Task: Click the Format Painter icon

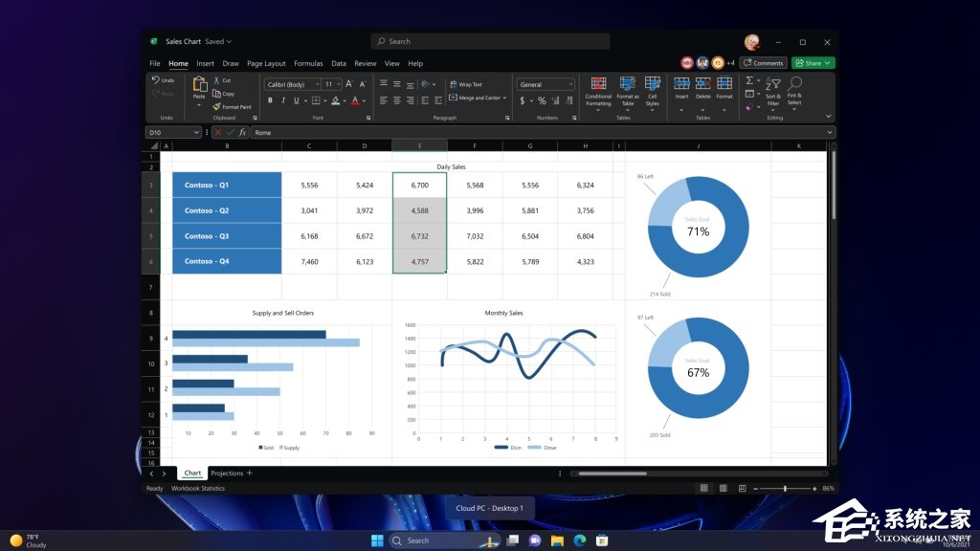Action: pyautogui.click(x=217, y=107)
